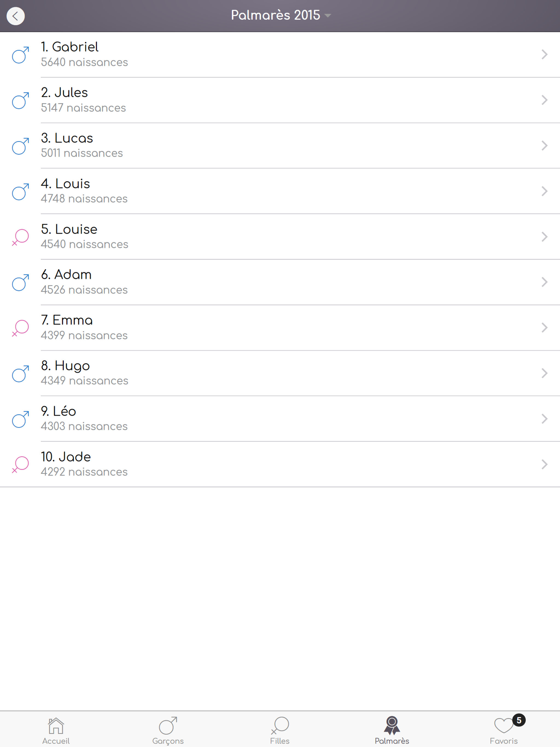Click the female symbol beside Jade
This screenshot has height=747, width=560.
click(x=21, y=464)
